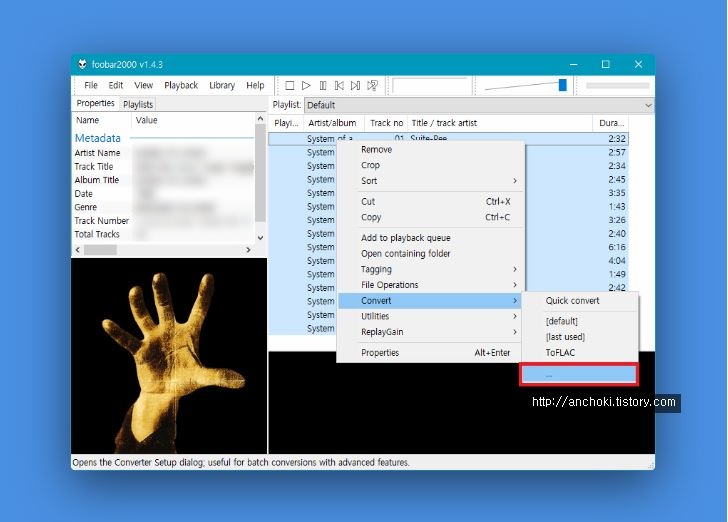Click the properties panel scroll down arrow

pos(260,237)
